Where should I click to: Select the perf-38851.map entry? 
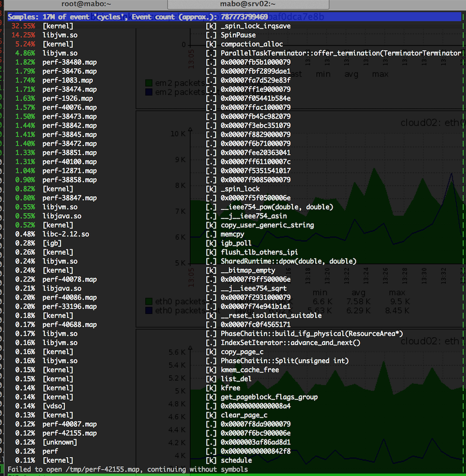tap(69, 153)
